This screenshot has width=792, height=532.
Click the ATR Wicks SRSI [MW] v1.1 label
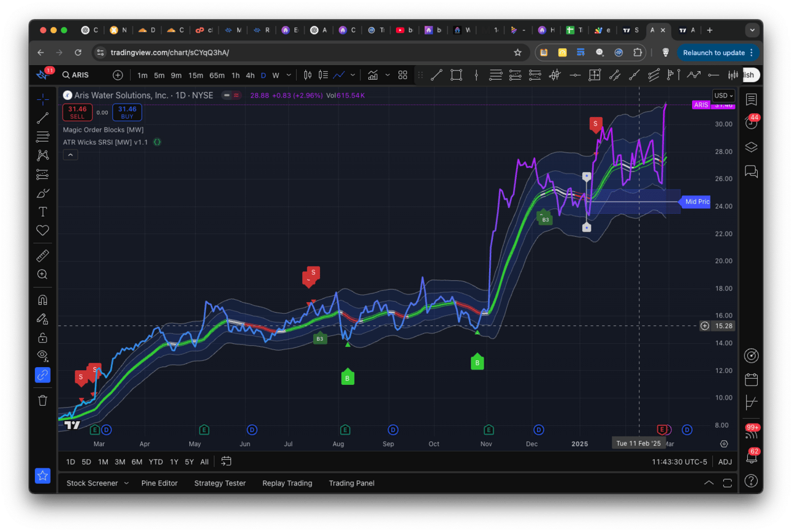[x=105, y=142]
